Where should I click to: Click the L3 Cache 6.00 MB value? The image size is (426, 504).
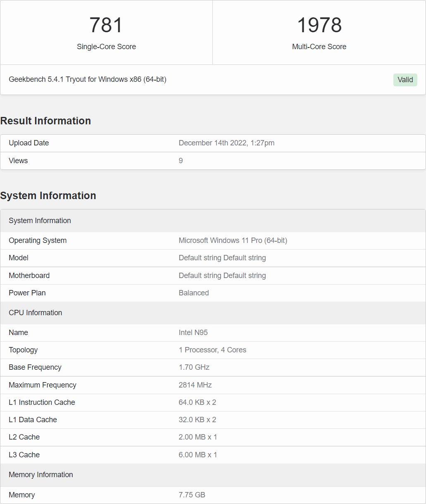[198, 455]
